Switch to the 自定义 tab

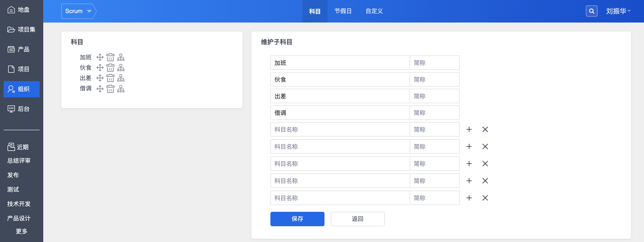point(374,11)
